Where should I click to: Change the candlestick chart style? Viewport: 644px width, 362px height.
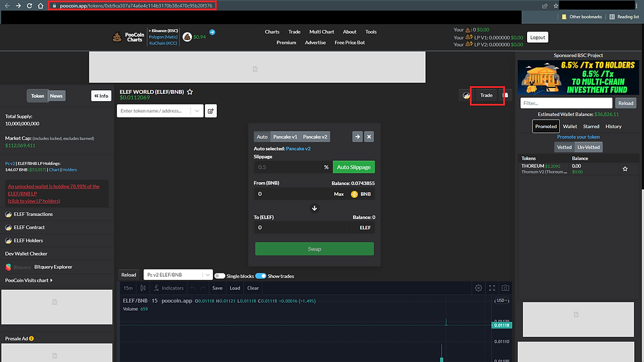click(143, 288)
